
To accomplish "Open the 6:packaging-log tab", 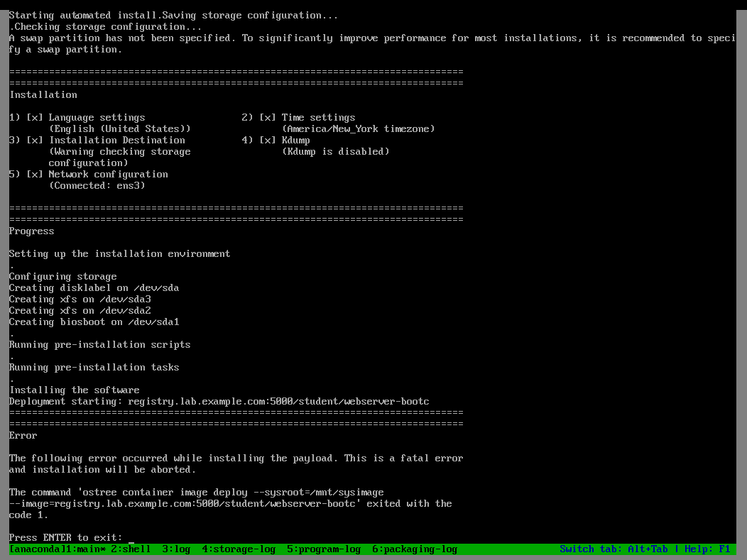I will coord(415,549).
